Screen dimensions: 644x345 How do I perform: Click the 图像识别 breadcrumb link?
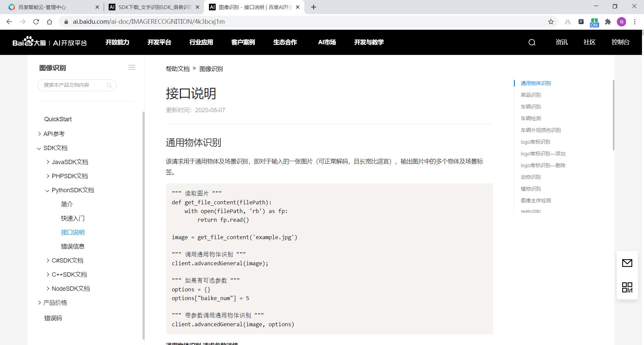pyautogui.click(x=211, y=69)
